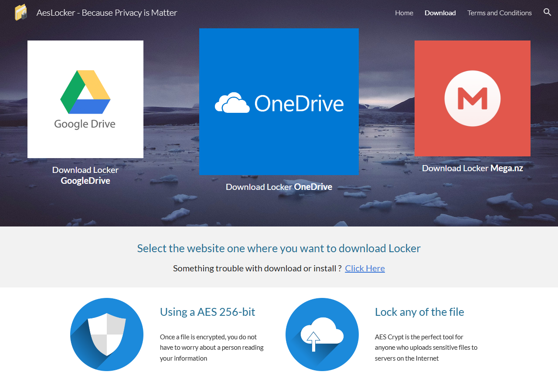Click the 'AES Crypt is the perfect tool' paragraph
Screen dimensions: 558x392
pos(426,348)
